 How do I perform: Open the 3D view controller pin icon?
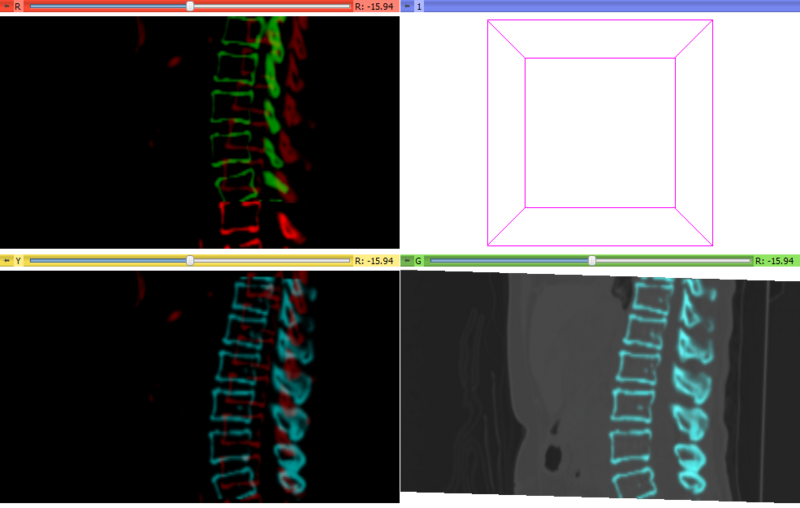407,6
